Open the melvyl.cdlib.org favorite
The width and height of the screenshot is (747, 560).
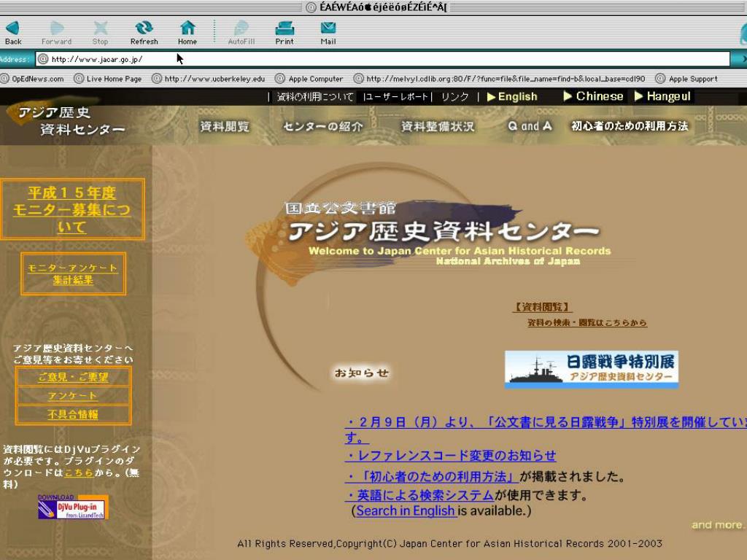click(499, 79)
